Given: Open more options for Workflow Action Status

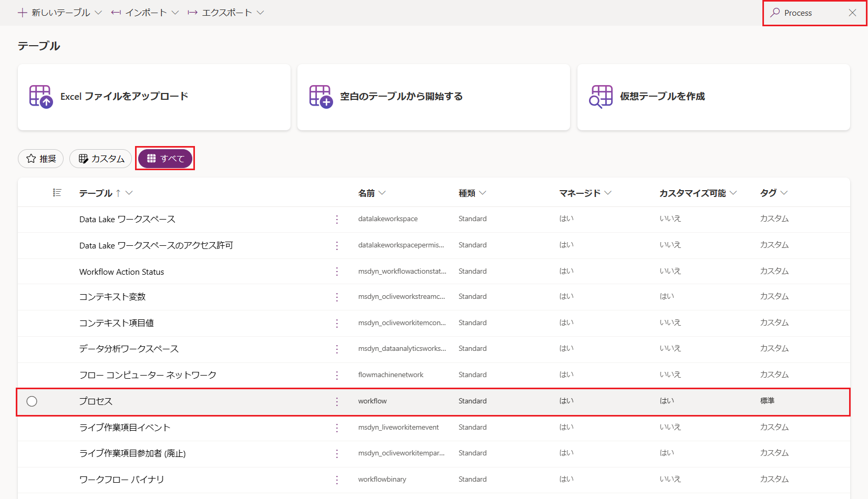Looking at the screenshot, I should (337, 272).
